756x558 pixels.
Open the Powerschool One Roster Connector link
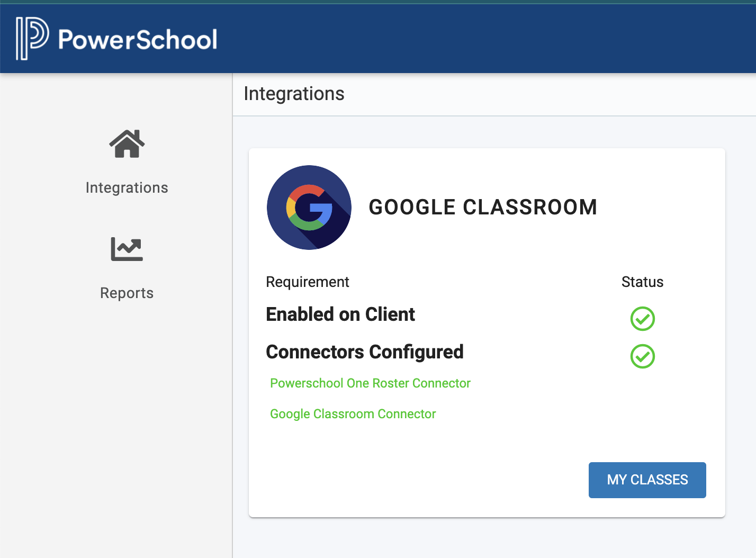point(370,383)
